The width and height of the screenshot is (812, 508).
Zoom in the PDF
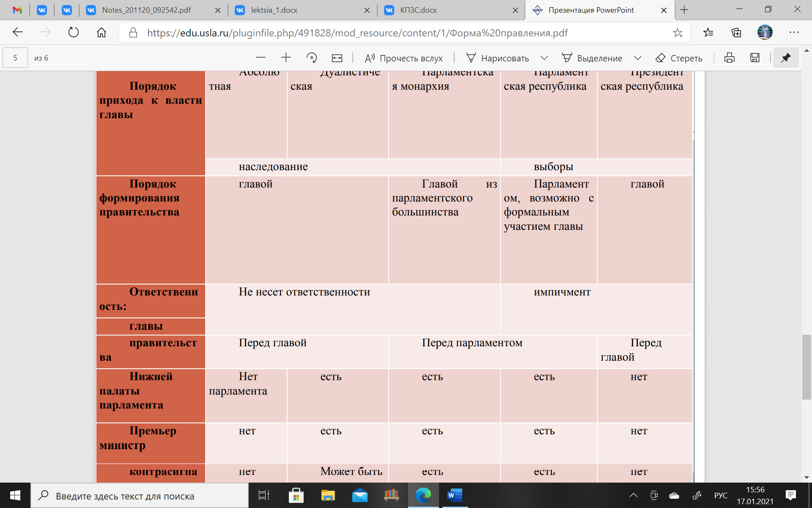pos(286,58)
